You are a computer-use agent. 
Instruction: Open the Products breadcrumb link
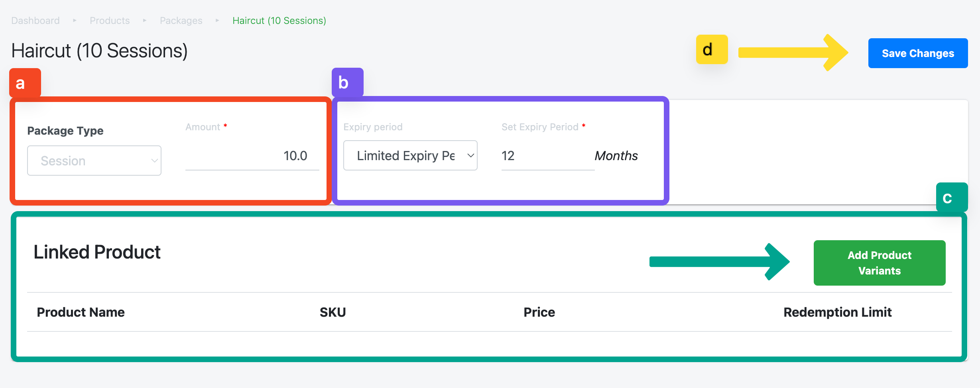pos(110,20)
